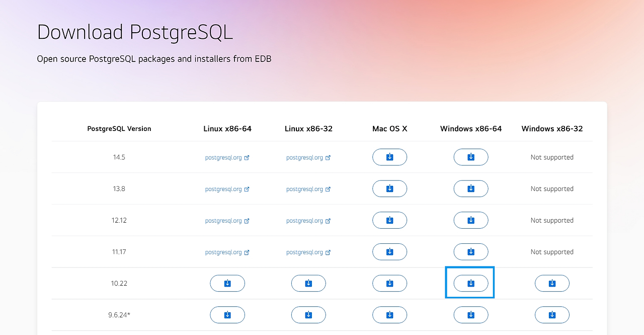Download PostgreSQL 12.12 for Windows x86-64
The width and height of the screenshot is (644, 335).
[x=471, y=220]
